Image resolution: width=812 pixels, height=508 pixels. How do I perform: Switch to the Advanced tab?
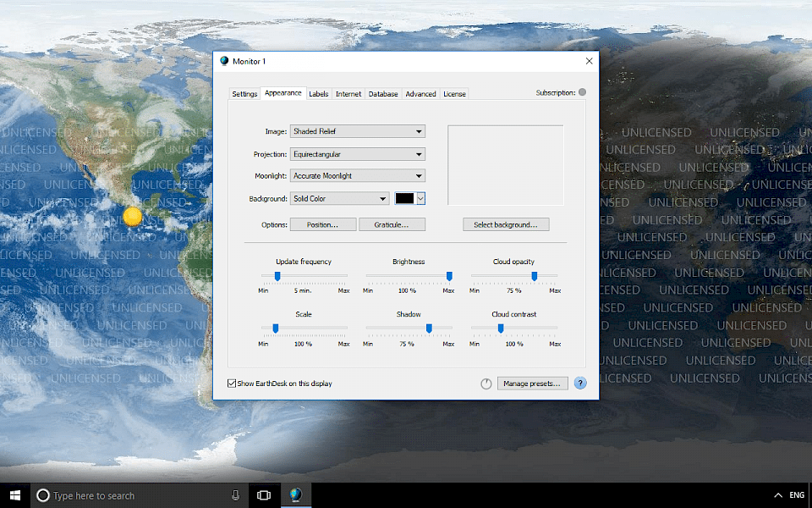coord(420,94)
